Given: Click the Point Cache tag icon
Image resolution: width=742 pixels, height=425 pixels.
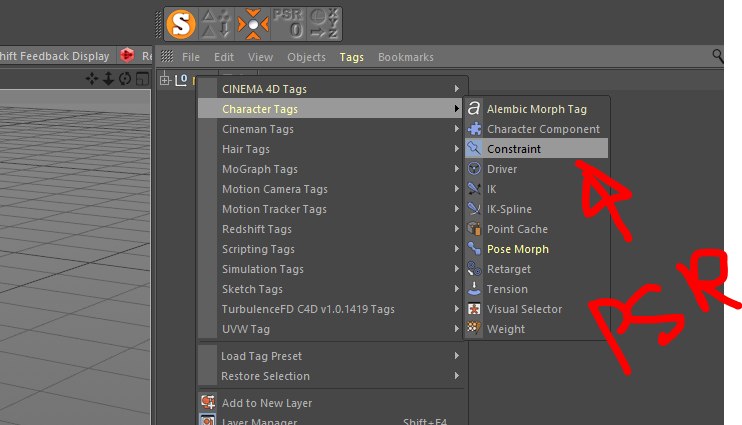Looking at the screenshot, I should pyautogui.click(x=474, y=229).
